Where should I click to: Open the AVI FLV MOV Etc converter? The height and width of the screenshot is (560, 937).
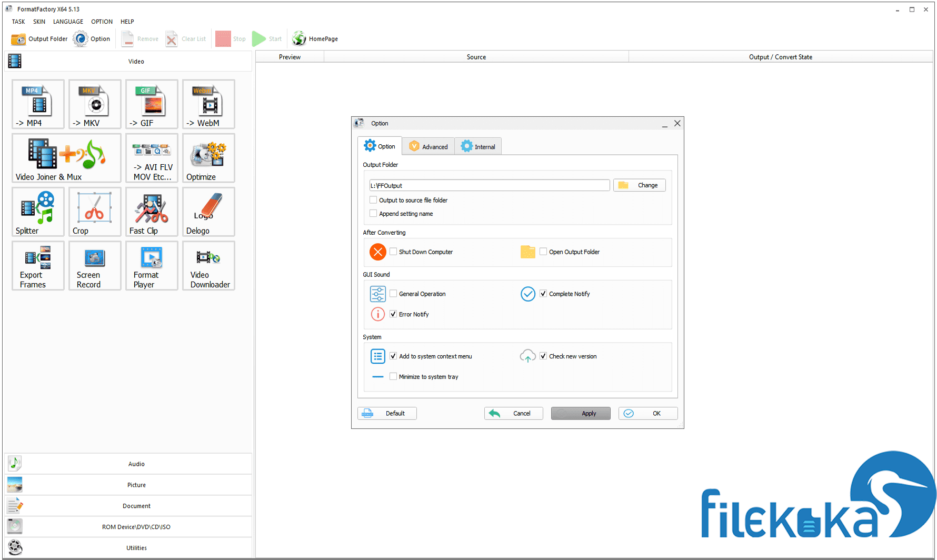[152, 158]
